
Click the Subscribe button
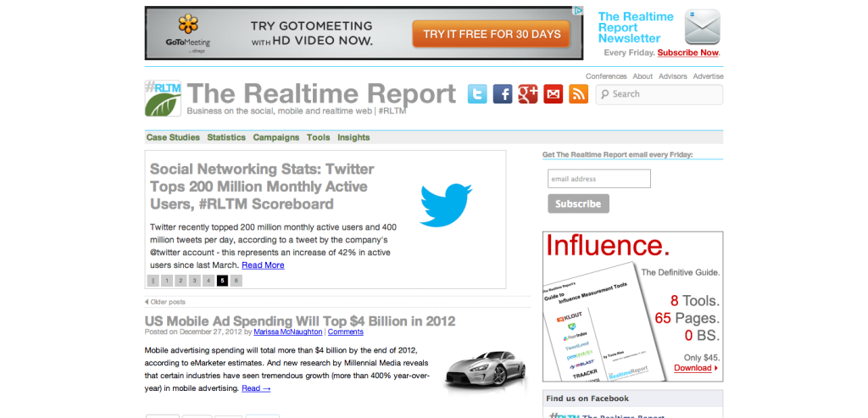[578, 203]
